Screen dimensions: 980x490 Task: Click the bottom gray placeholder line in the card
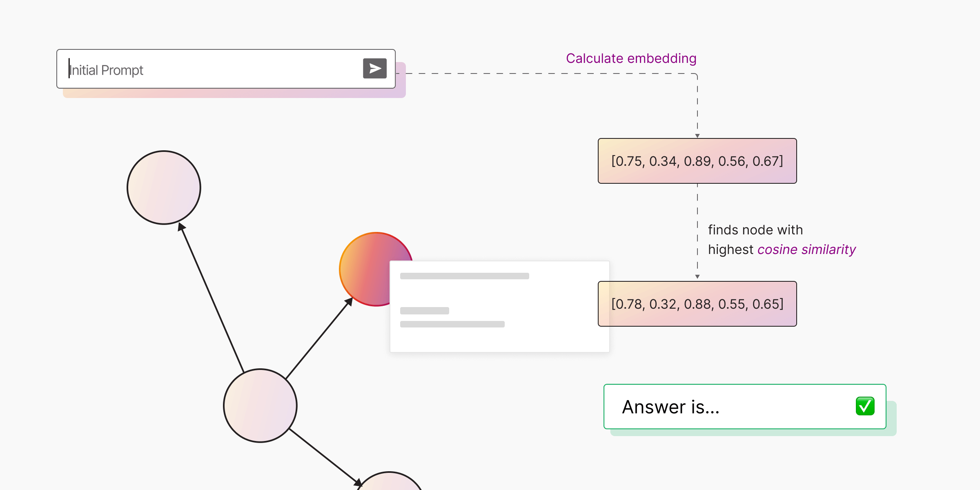tap(452, 324)
